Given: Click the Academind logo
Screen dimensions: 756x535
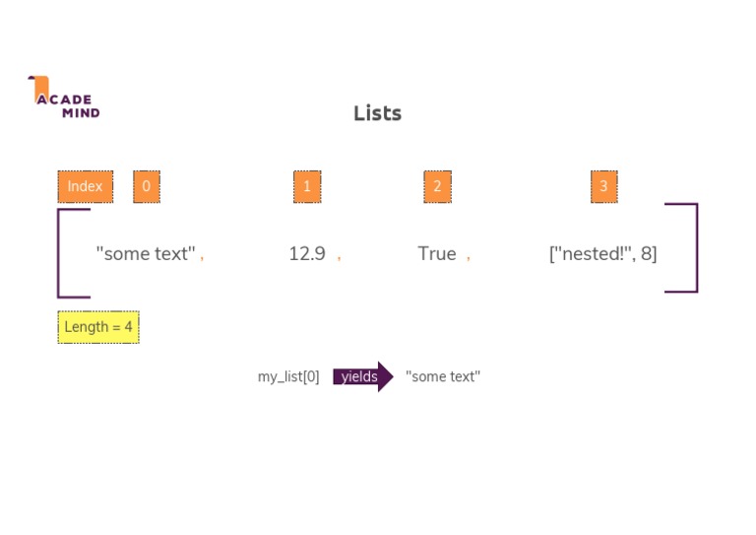Looking at the screenshot, I should [64, 97].
